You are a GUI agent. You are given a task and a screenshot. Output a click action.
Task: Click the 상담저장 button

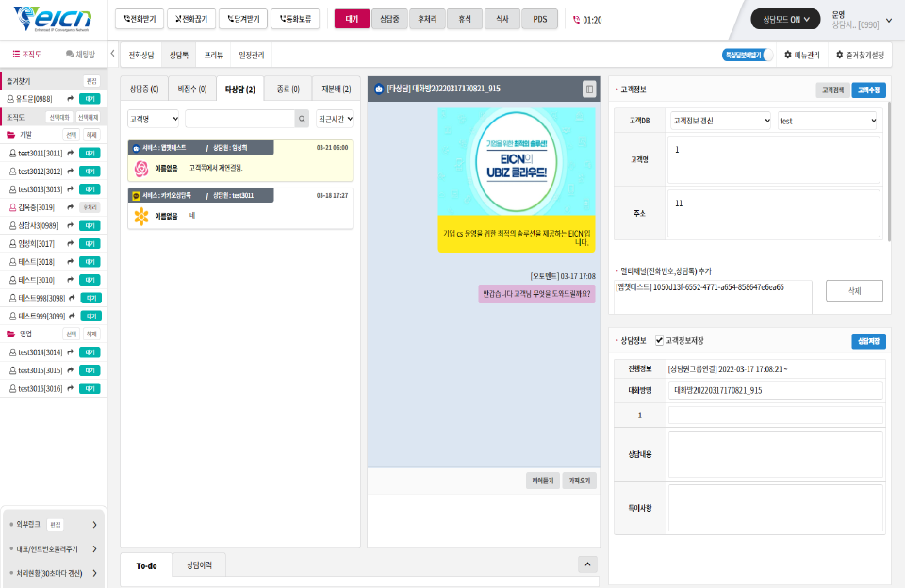click(x=868, y=341)
